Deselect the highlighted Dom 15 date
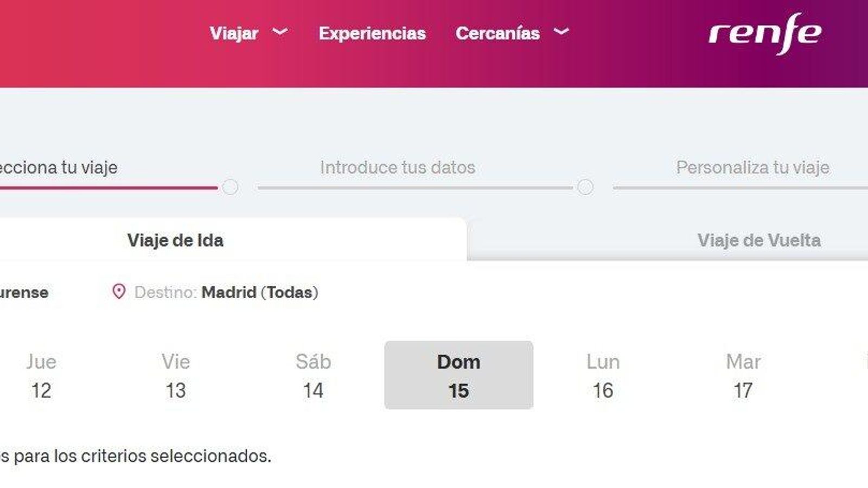 point(458,374)
